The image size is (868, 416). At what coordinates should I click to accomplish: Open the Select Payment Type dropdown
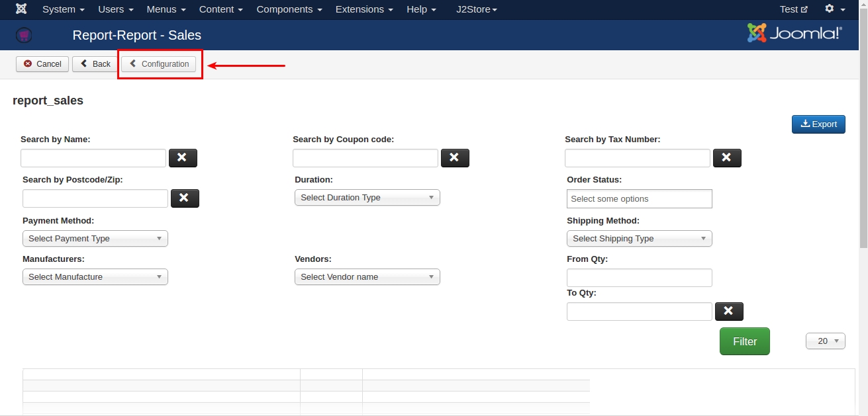coord(95,239)
